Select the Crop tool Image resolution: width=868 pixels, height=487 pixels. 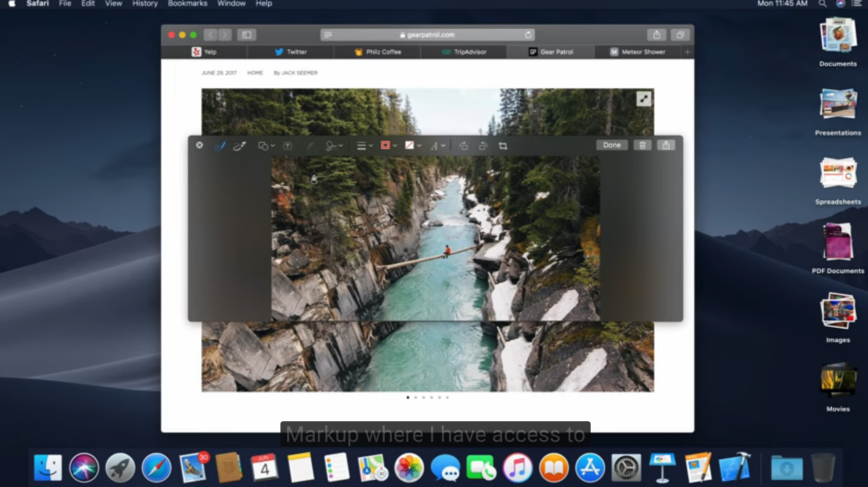point(503,146)
